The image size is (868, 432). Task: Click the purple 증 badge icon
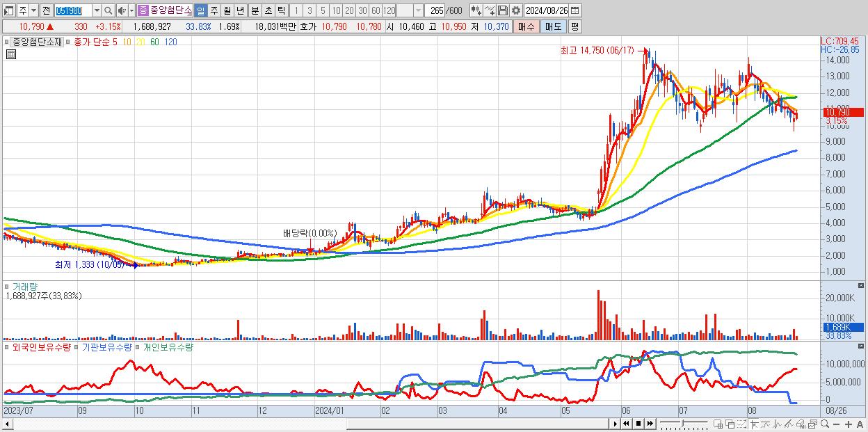143,10
